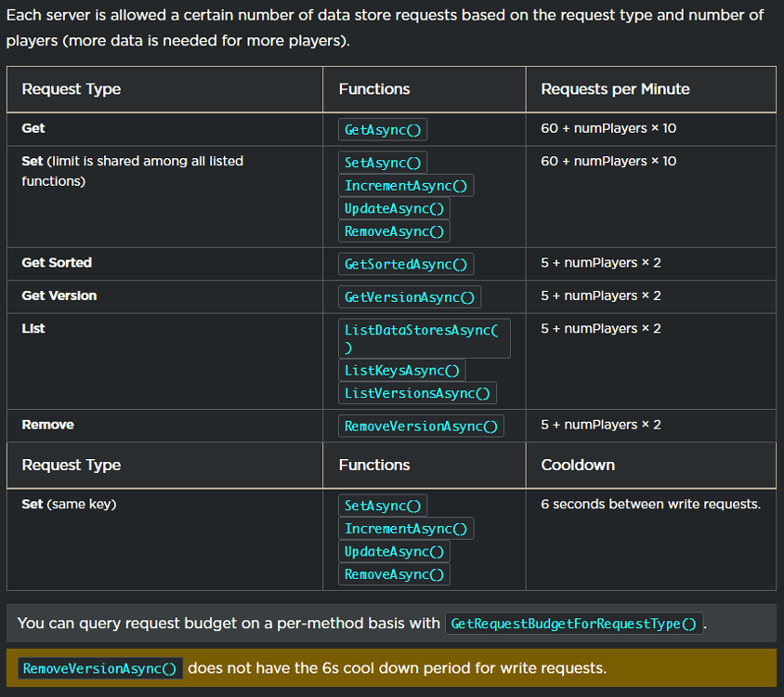This screenshot has width=784, height=697.
Task: Click the ListKeysAsync() link
Action: coord(401,370)
